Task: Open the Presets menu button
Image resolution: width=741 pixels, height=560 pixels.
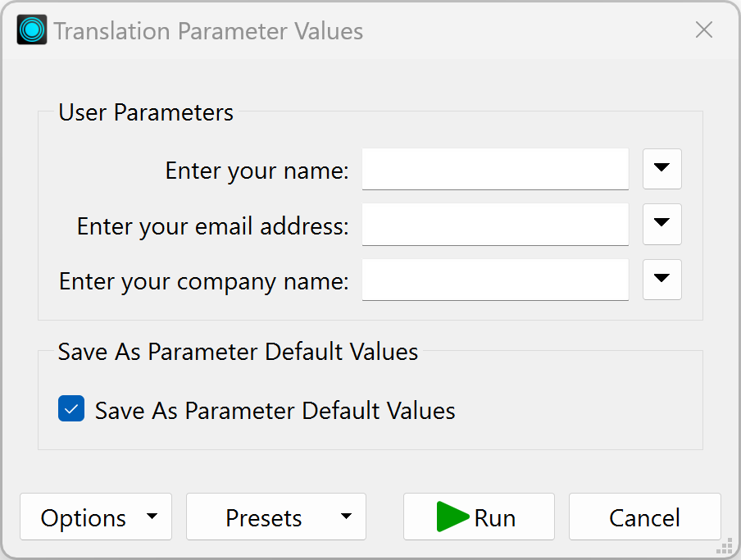Action: (x=264, y=517)
